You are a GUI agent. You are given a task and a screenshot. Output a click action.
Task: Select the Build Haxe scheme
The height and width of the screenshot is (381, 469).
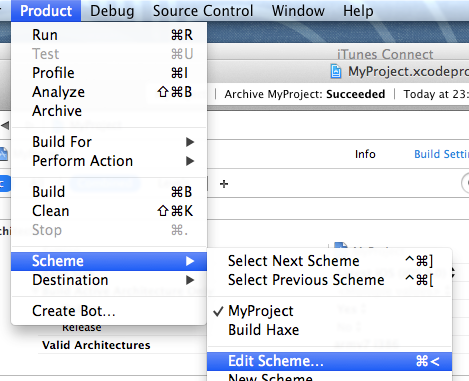coord(330,330)
